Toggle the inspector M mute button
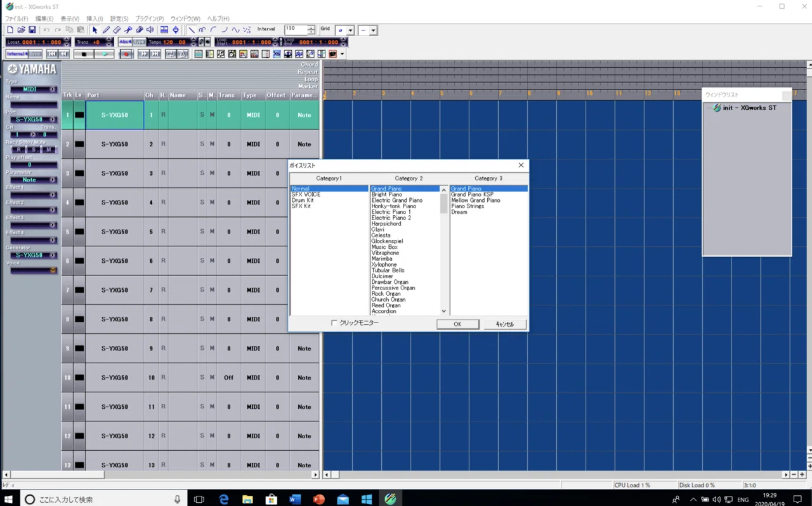This screenshot has height=506, width=812. pos(48,150)
